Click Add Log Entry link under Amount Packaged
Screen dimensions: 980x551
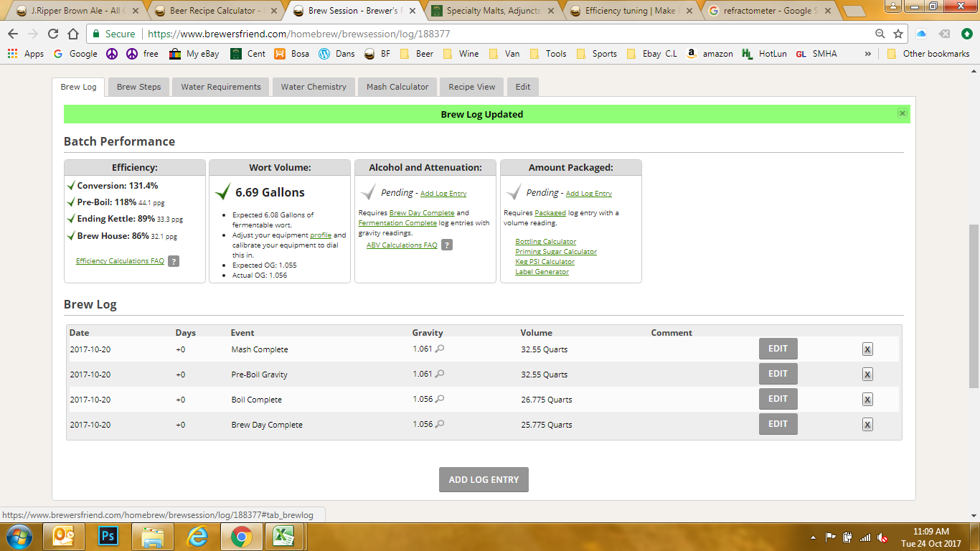click(x=589, y=194)
